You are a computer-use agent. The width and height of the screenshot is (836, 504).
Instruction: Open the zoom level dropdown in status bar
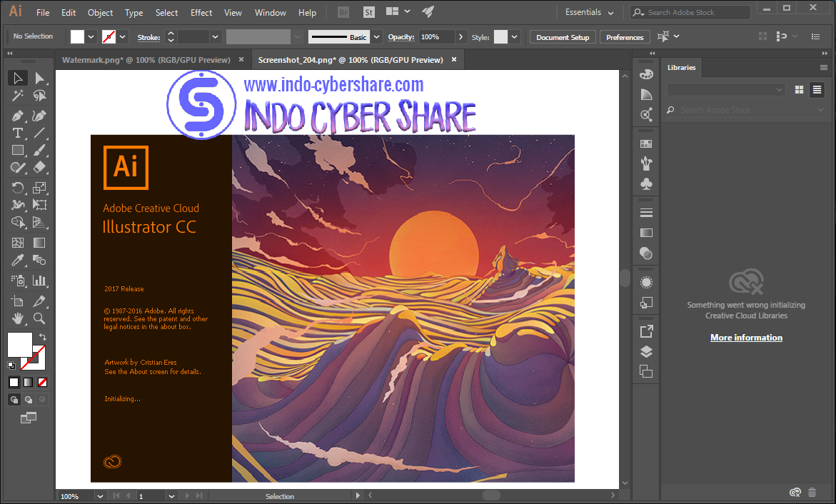point(100,496)
